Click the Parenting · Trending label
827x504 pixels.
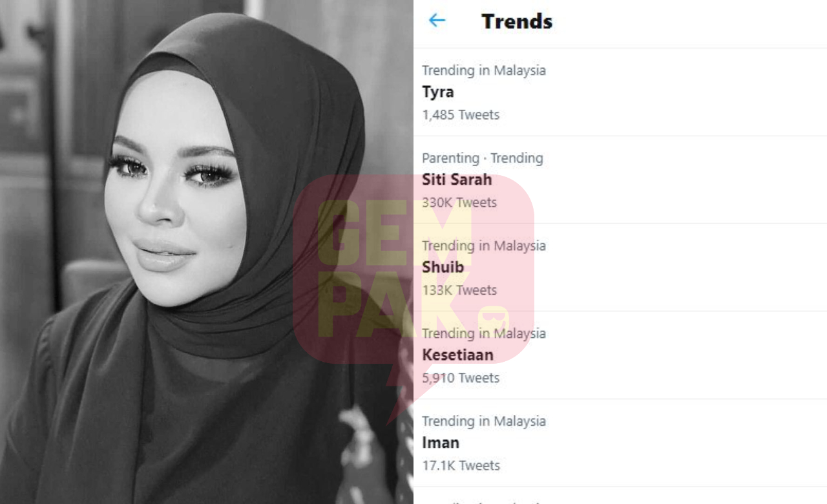[x=483, y=158]
